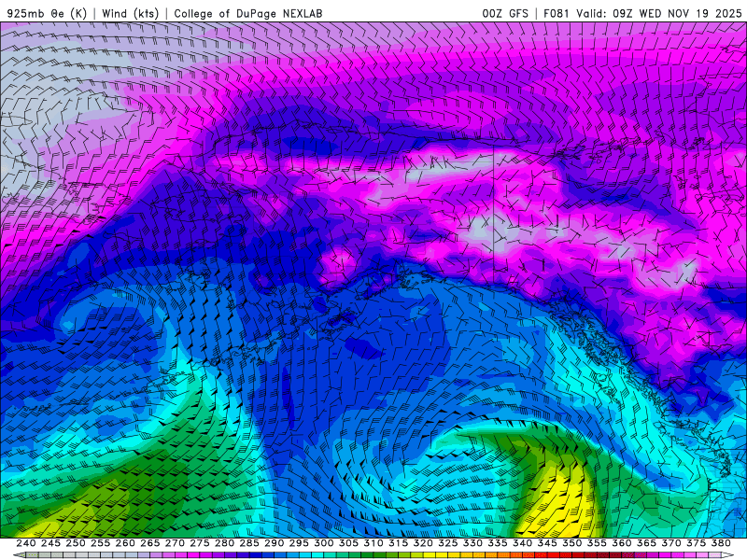Click the 265 label on the color scale

(x=149, y=543)
